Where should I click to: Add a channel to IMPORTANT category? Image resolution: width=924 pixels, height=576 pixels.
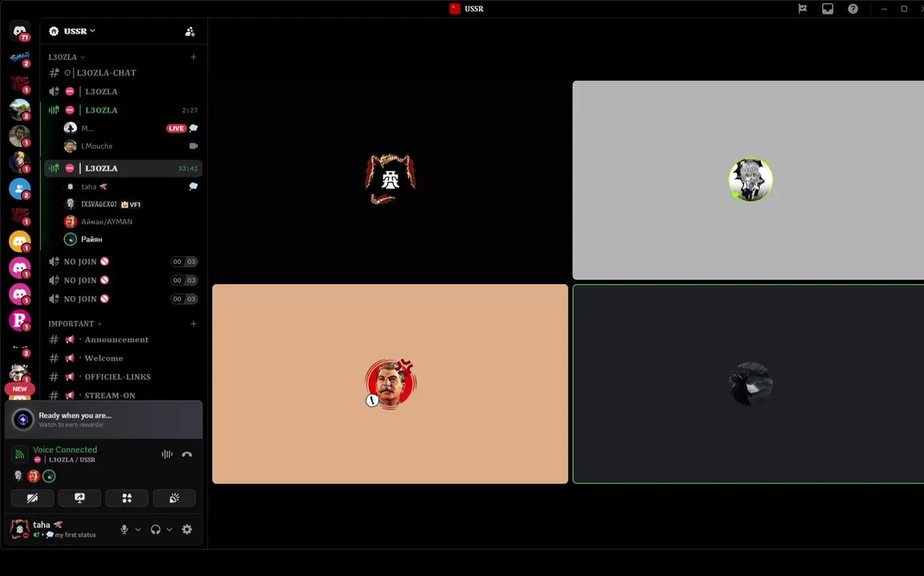click(x=193, y=324)
